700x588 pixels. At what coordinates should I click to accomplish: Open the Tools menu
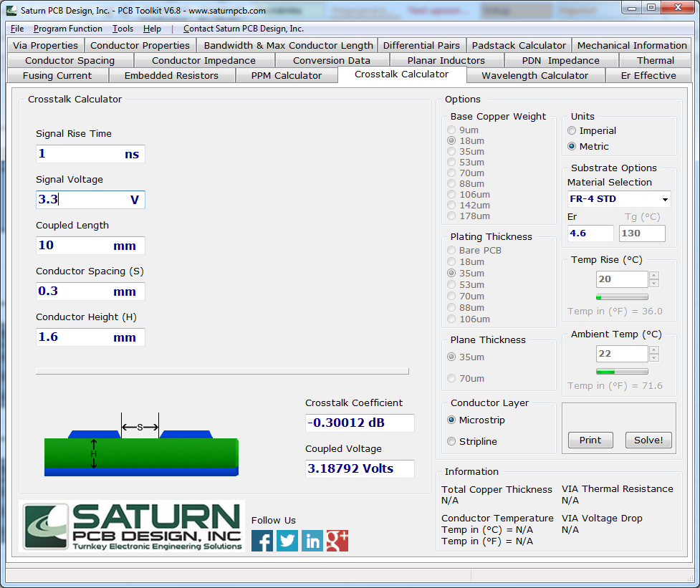[x=122, y=29]
